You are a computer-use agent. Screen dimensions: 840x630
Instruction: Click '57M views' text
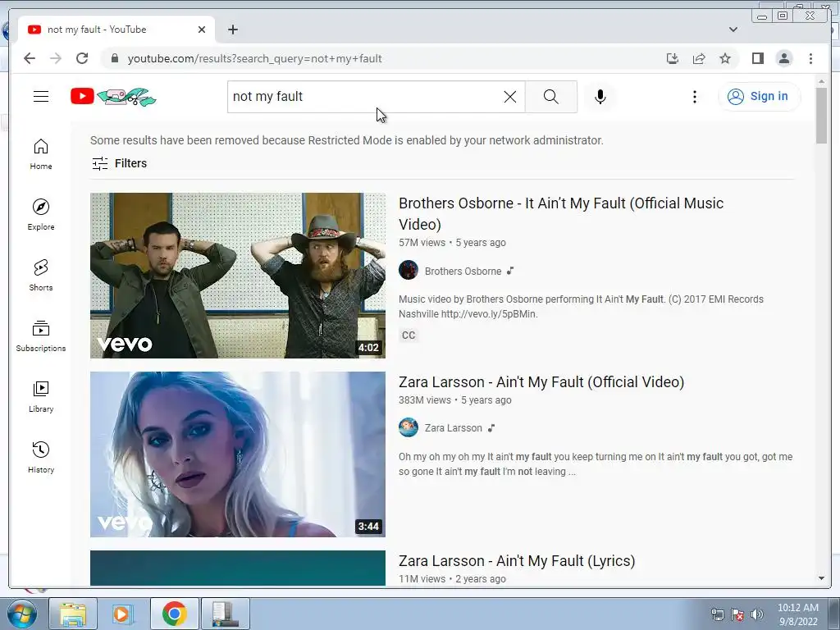[x=422, y=243]
